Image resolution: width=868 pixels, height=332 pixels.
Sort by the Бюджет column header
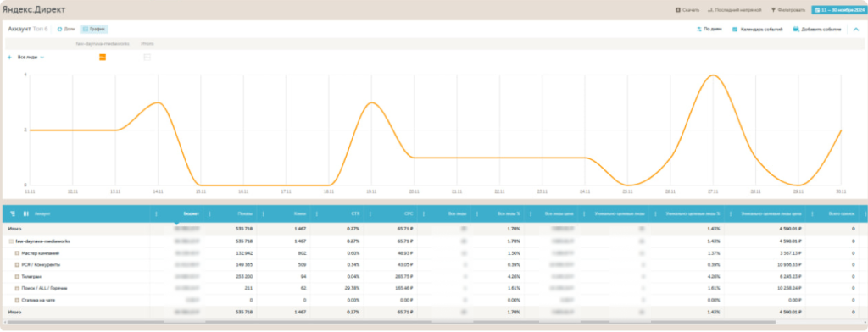coord(192,213)
